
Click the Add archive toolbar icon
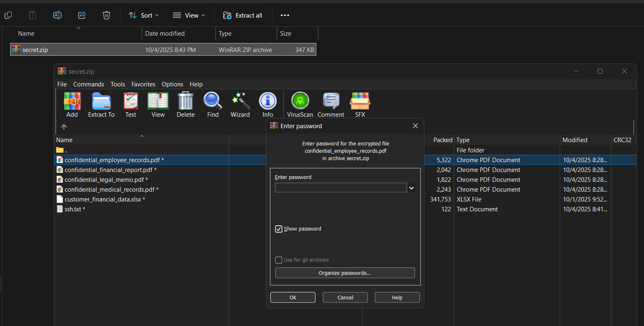72,105
